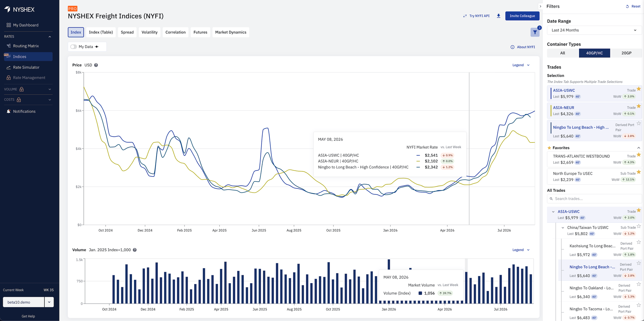644x321 pixels.
Task: Star Ningbo To Long Beach in All Trades
Action: pyautogui.click(x=639, y=263)
